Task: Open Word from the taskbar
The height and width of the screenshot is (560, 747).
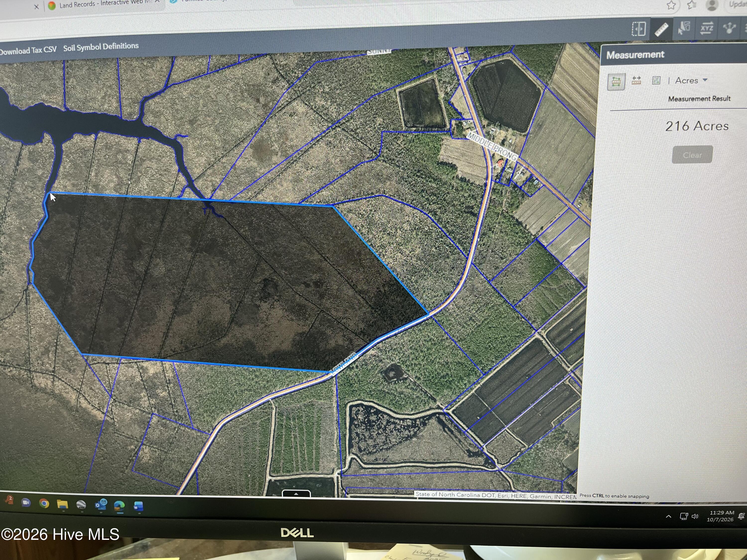Action: click(x=138, y=506)
